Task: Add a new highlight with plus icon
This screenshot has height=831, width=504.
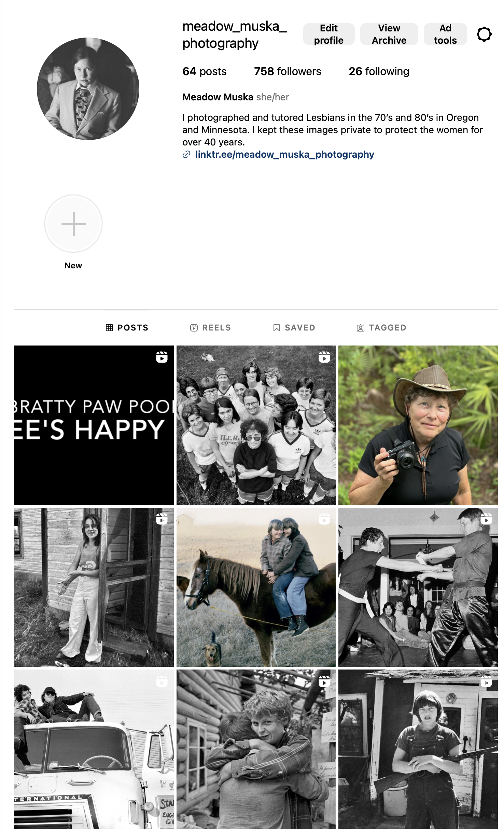Action: [x=73, y=224]
